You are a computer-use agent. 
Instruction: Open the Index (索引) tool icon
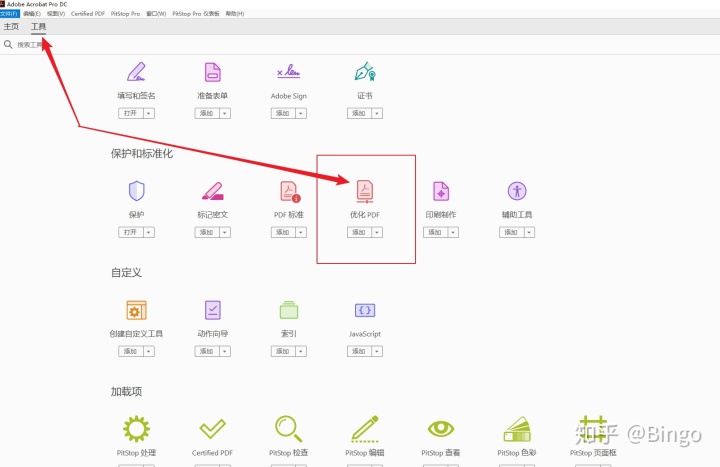pos(289,310)
